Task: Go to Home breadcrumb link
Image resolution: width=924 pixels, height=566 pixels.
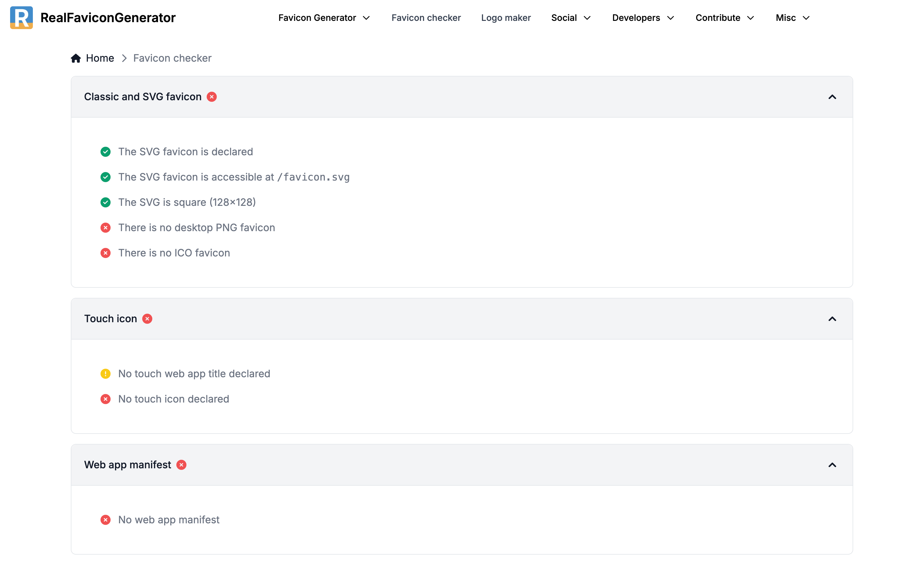Action: coord(100,58)
